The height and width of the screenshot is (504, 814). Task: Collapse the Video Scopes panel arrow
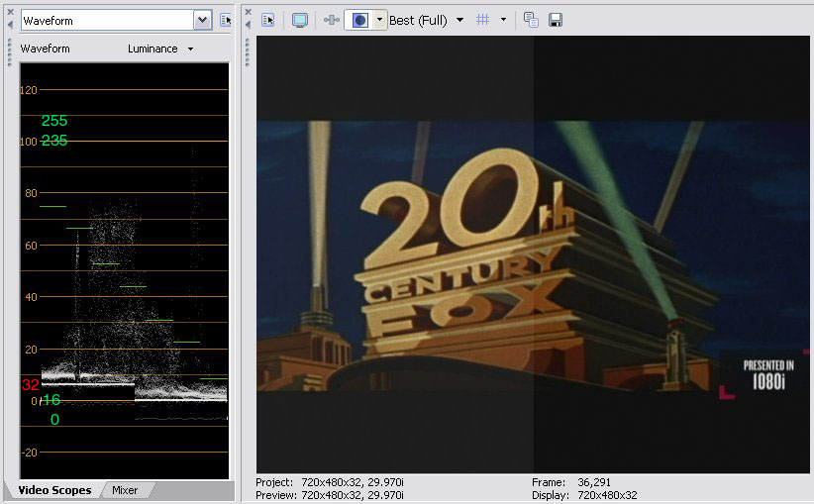click(x=10, y=25)
